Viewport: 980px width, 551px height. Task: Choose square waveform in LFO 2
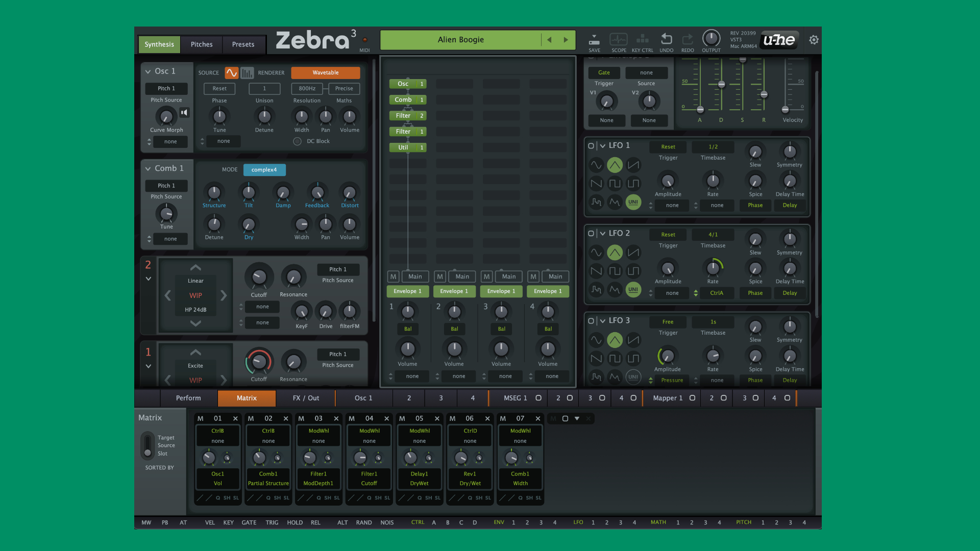click(x=615, y=271)
